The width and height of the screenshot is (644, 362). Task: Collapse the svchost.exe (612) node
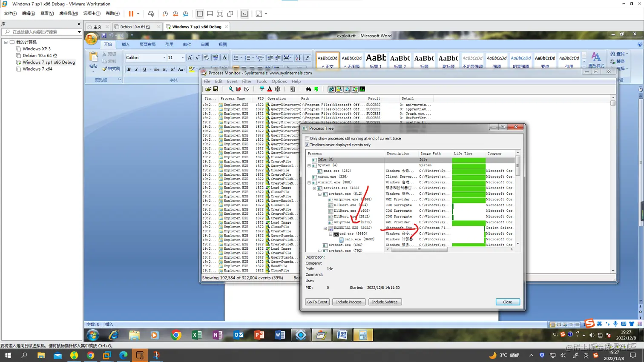click(320, 194)
